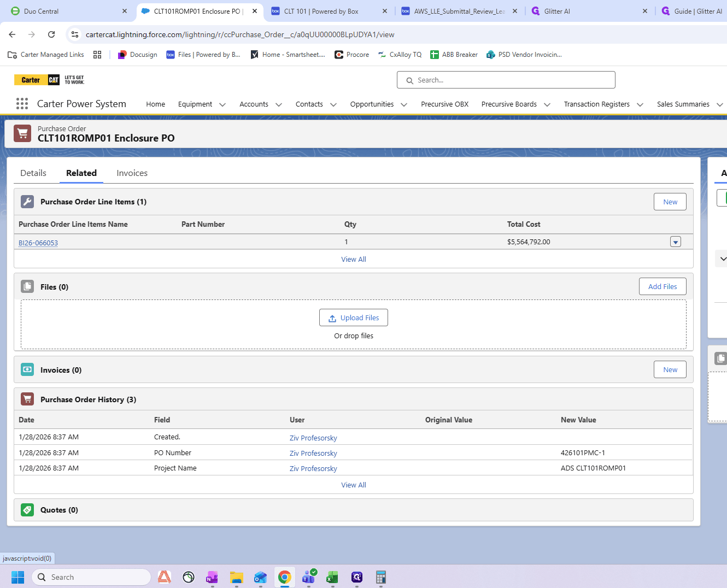This screenshot has height=588, width=727.
Task: Click the Upload Files button
Action: click(x=354, y=318)
